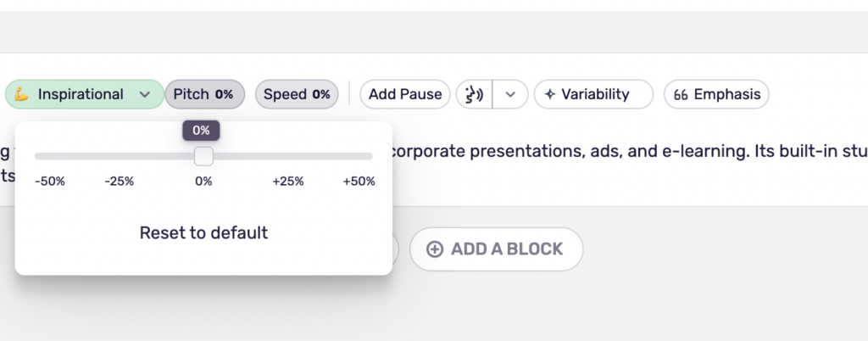Open the Speed 0% control

297,94
